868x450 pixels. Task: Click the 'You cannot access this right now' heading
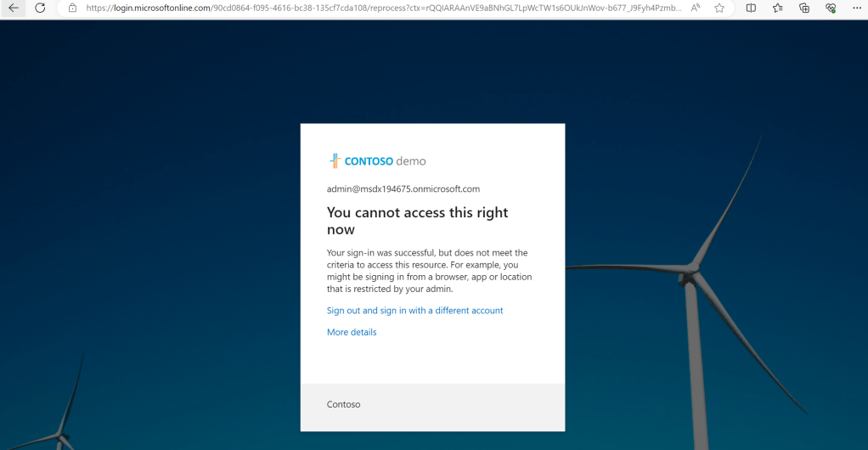coord(417,221)
